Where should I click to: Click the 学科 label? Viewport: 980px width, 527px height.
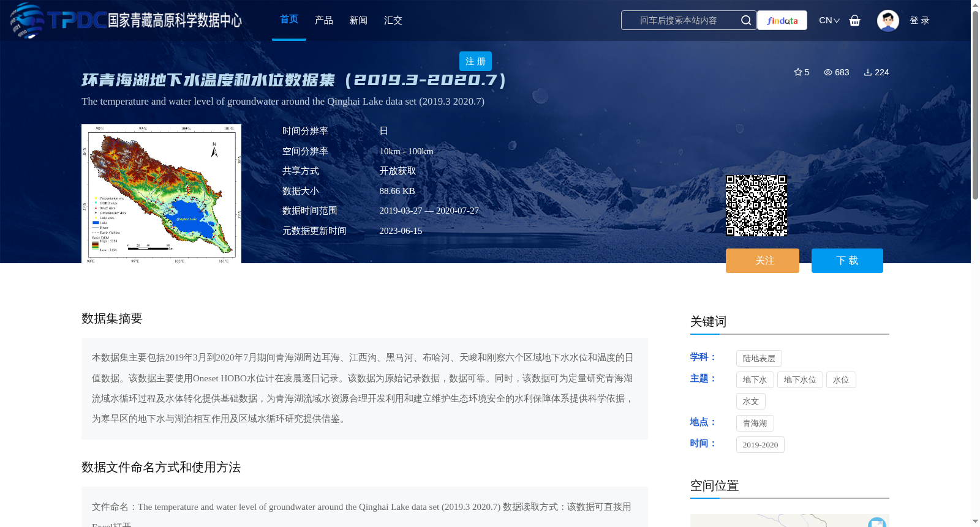703,357
